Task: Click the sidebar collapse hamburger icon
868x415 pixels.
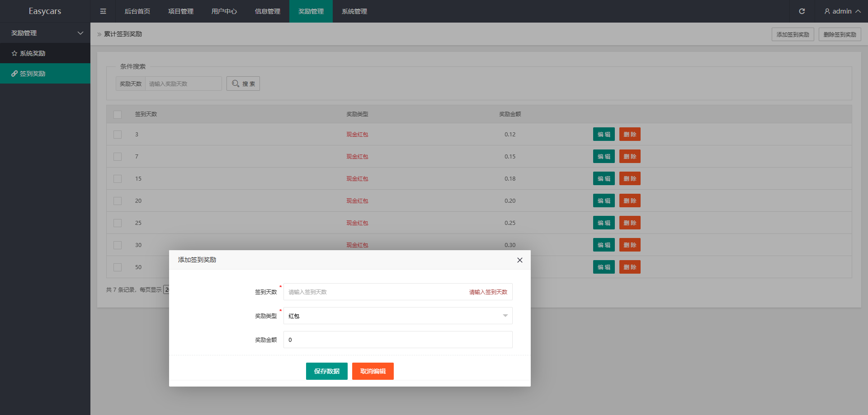Action: click(103, 11)
